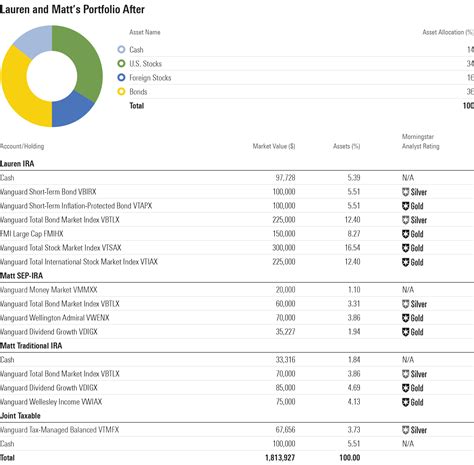
Task: Click the 'Foreign Stocks' legend label
Action: pos(150,78)
